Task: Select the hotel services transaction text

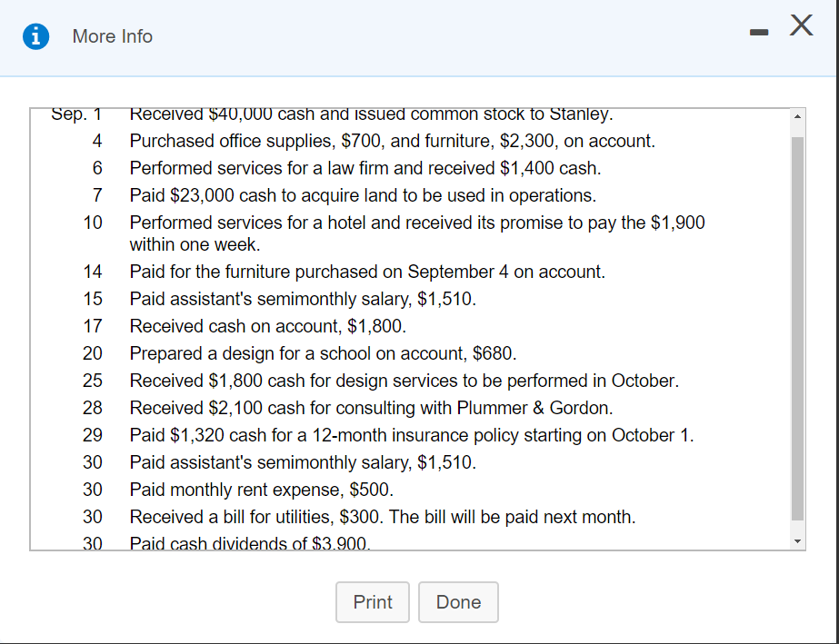Action: pos(416,223)
